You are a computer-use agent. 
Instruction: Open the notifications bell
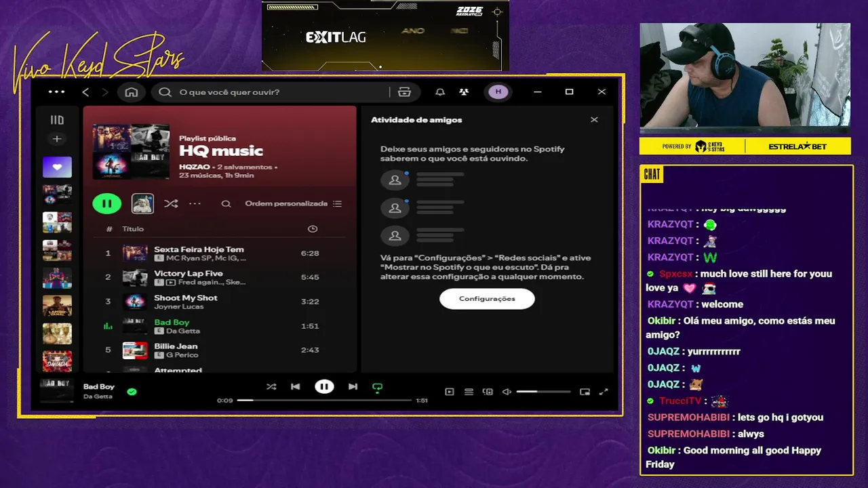[x=440, y=92]
